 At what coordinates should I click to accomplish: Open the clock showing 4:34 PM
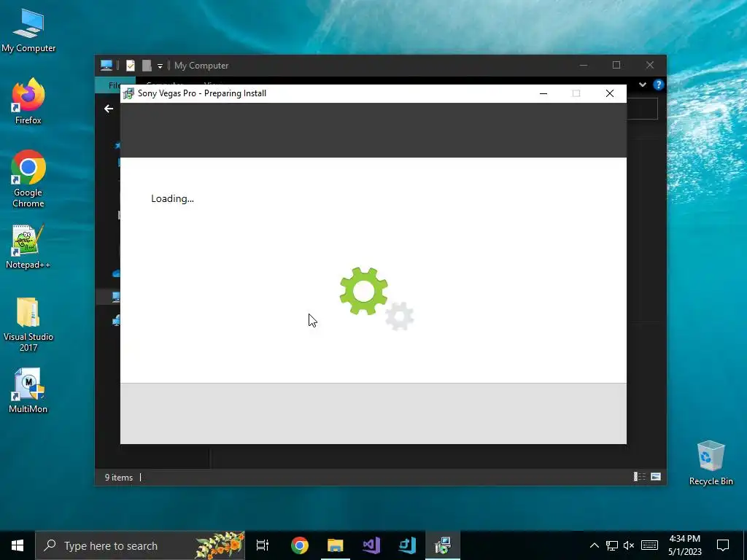[x=684, y=545]
